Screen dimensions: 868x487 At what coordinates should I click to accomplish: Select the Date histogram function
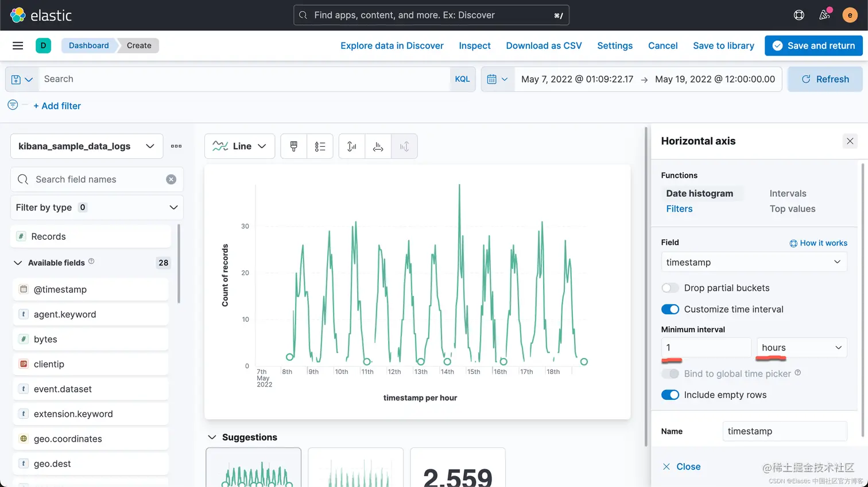pyautogui.click(x=699, y=193)
